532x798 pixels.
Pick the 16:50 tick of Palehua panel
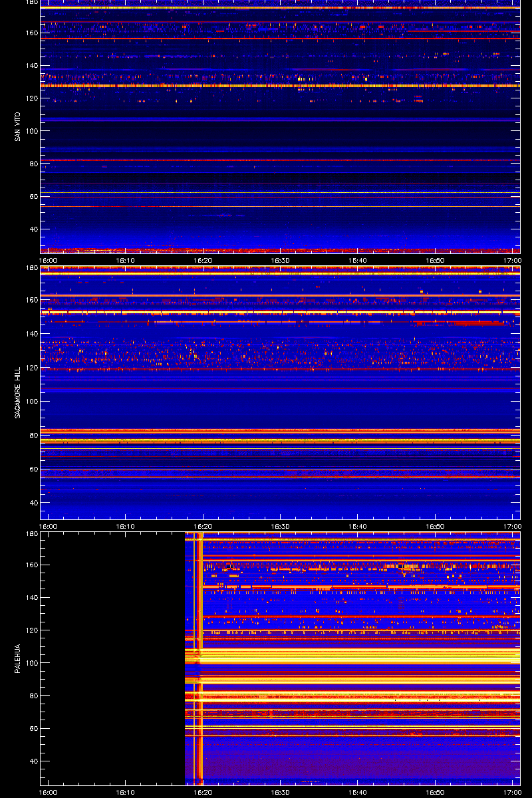[436, 792]
